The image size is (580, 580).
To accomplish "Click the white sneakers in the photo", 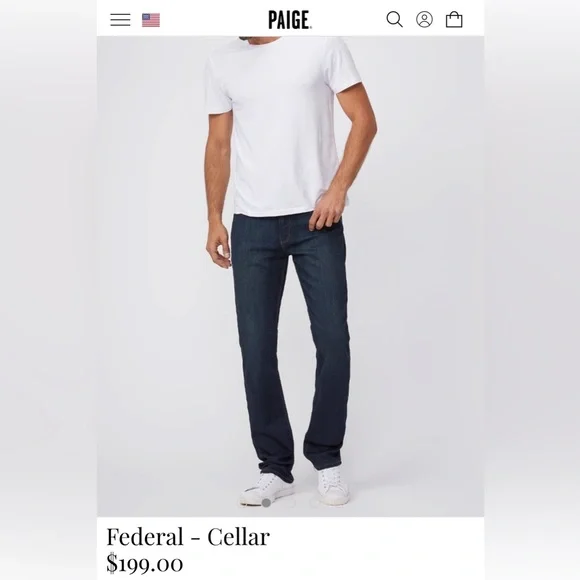I will pyautogui.click(x=295, y=486).
